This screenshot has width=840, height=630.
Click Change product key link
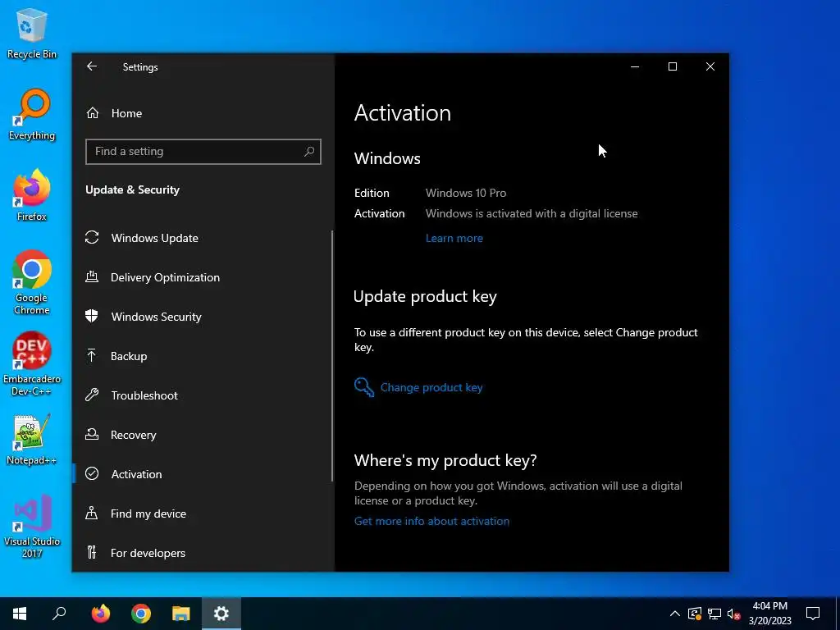click(x=431, y=387)
